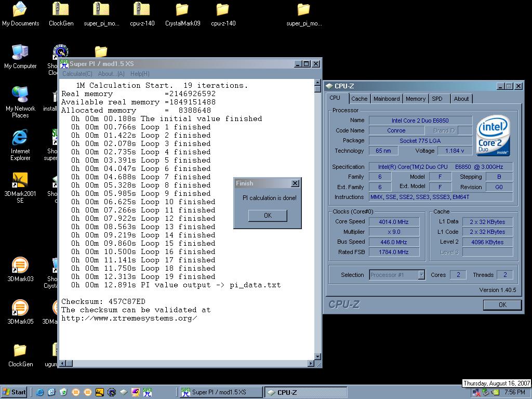Open the Start menu
This screenshot has height=399, width=532.
click(x=14, y=392)
